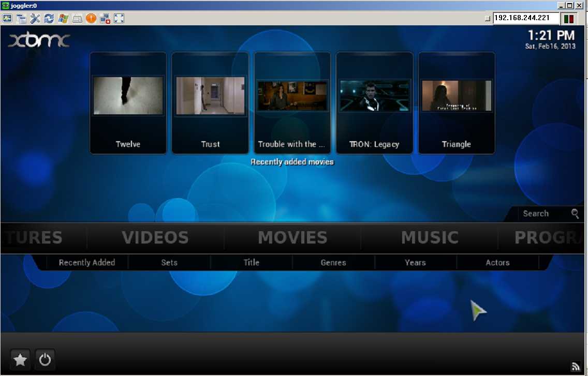Click the 192.168.244.221 address field

pyautogui.click(x=526, y=18)
